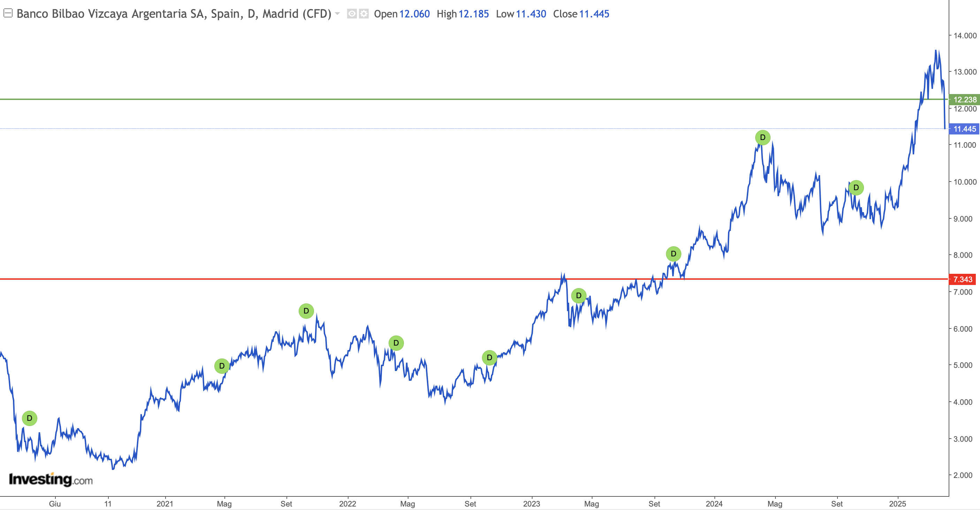Click the 2025 label on time axis
The width and height of the screenshot is (980, 510).
(897, 503)
